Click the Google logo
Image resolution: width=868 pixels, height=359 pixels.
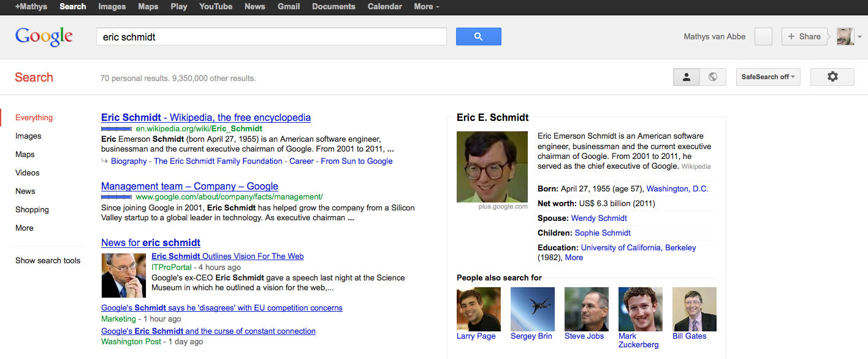click(44, 37)
